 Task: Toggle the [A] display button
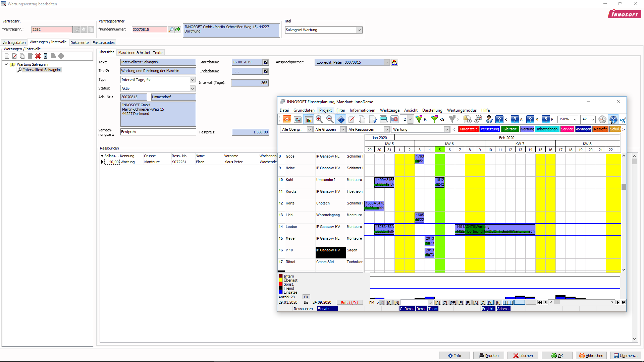[476, 303]
